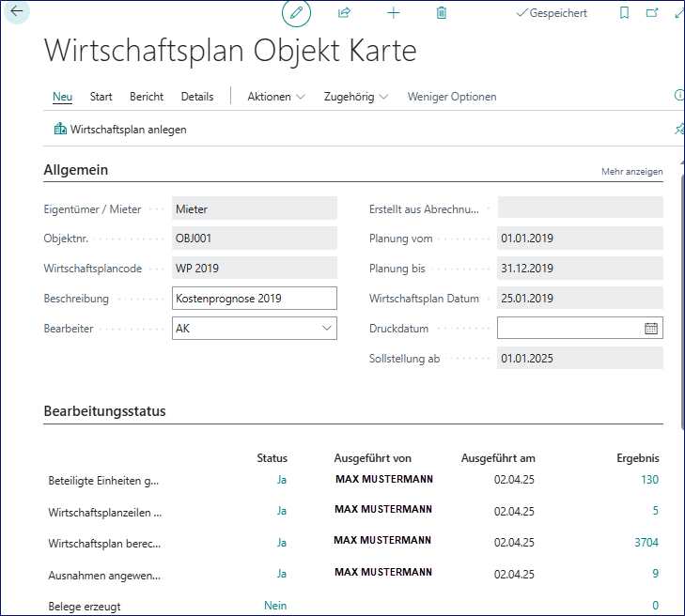Open the Aktionen menu
Viewport: 685px width, 616px height.
pos(275,97)
